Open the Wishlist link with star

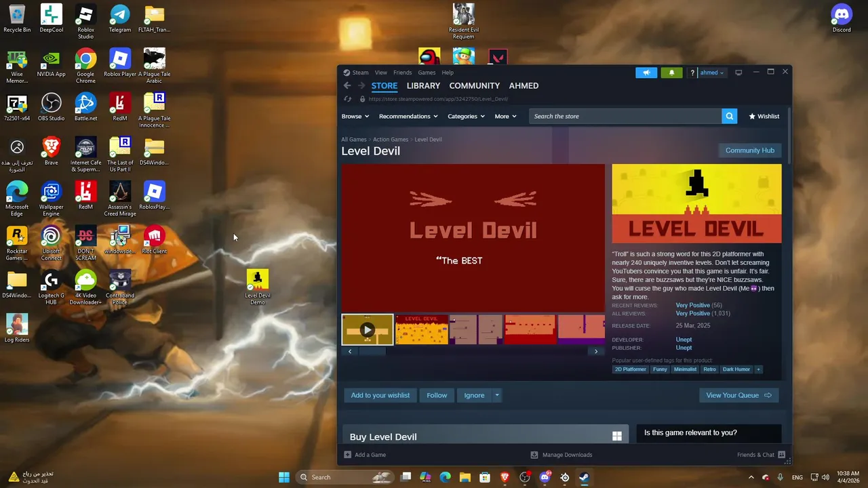click(764, 117)
